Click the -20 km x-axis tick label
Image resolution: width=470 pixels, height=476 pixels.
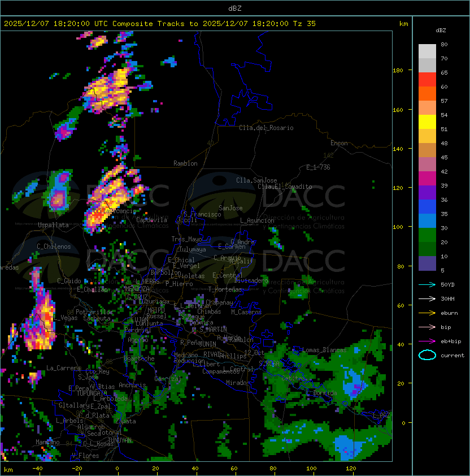click(x=77, y=469)
